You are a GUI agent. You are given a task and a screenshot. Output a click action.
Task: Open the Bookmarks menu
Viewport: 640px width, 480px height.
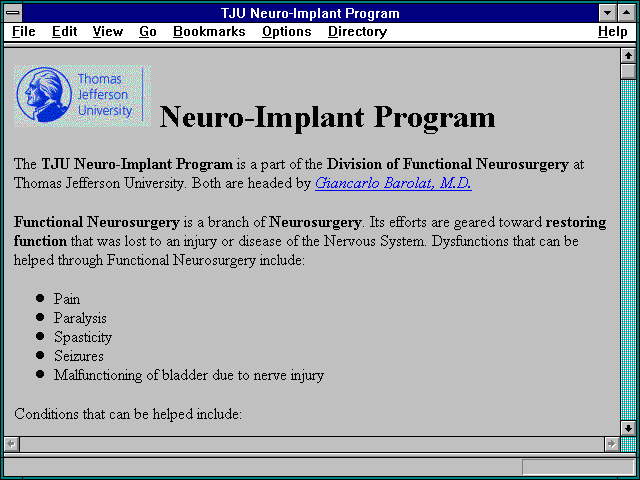click(x=209, y=31)
